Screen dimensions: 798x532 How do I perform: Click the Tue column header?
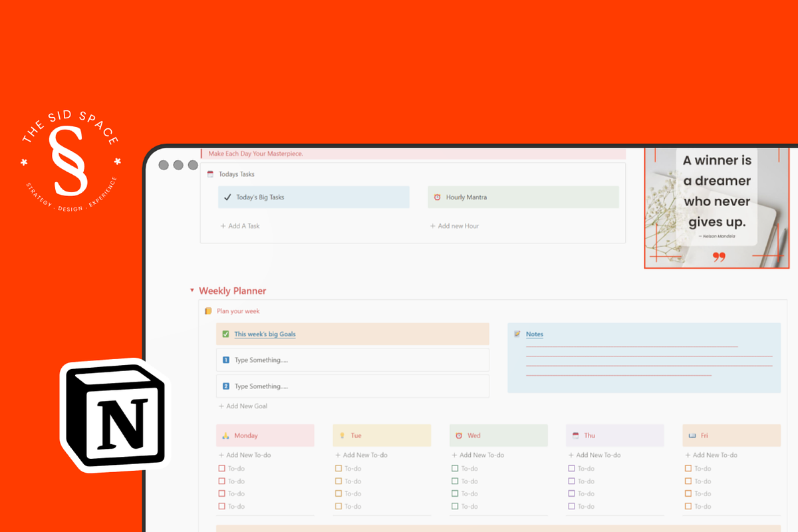click(x=382, y=436)
